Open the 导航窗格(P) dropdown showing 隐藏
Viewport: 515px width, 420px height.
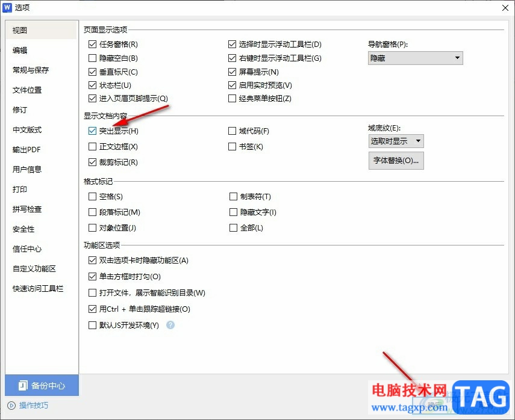pos(415,58)
